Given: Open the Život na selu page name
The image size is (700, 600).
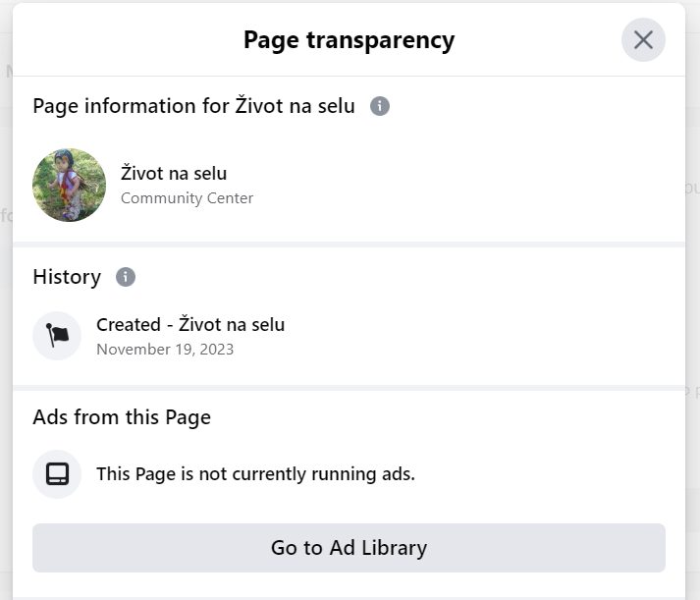Looking at the screenshot, I should click(174, 173).
